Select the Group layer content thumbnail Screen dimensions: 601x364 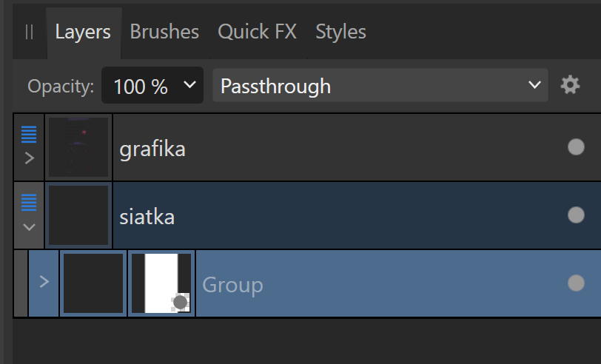[93, 283]
